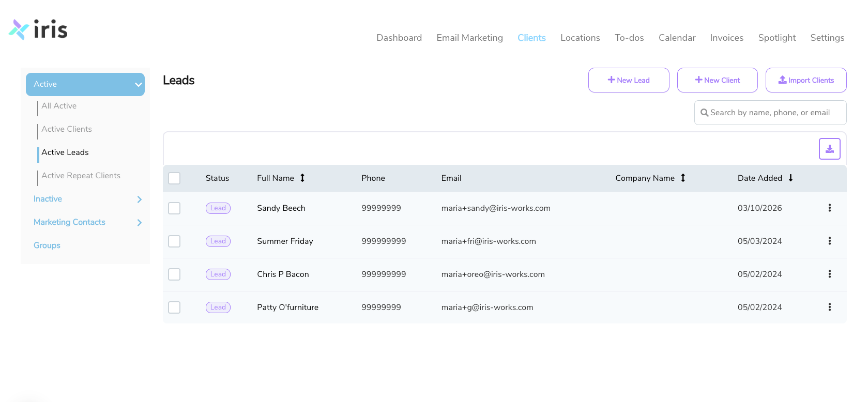Check the box for Sandy Beech
The image size is (868, 402).
coord(174,208)
